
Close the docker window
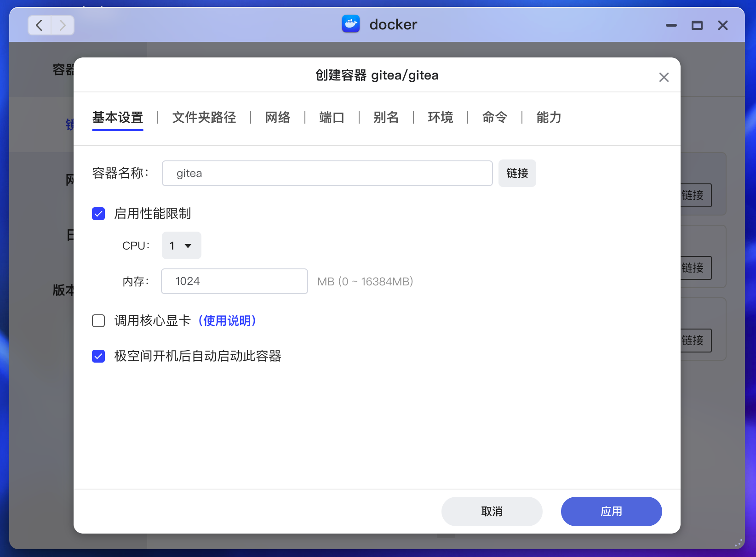[x=723, y=25]
